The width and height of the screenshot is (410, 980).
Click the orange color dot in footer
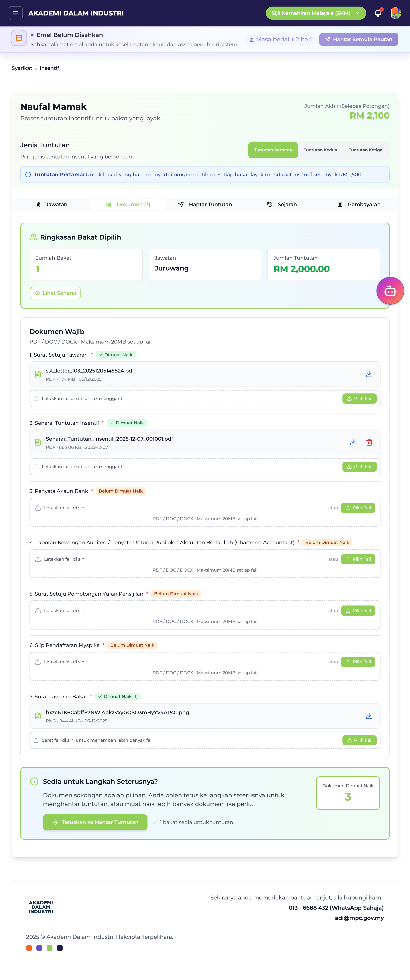point(29,948)
